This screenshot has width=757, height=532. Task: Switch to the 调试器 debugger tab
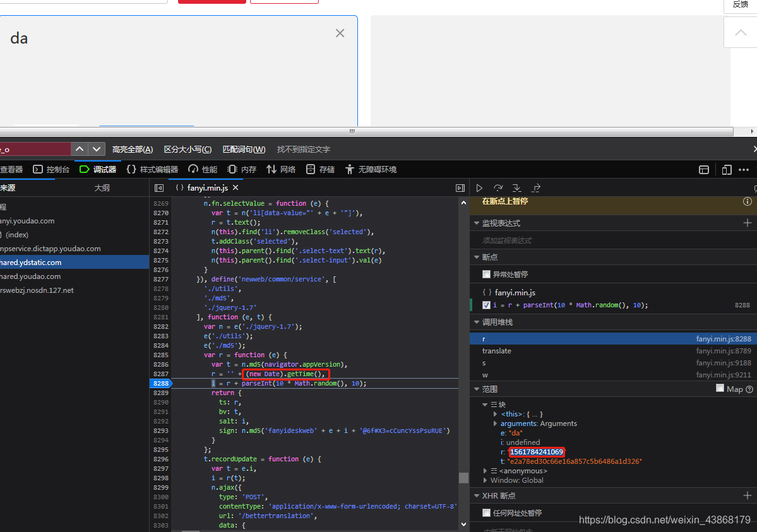(98, 170)
